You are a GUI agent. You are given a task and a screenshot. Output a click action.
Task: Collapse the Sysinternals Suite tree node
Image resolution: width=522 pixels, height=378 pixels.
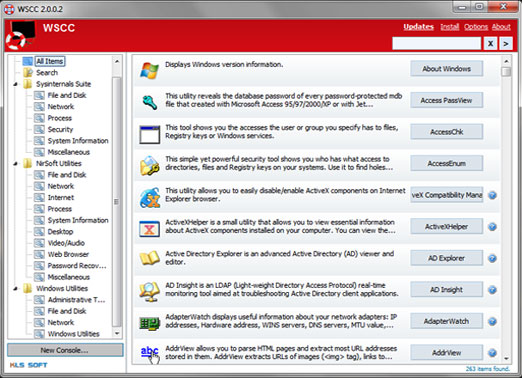click(16, 84)
